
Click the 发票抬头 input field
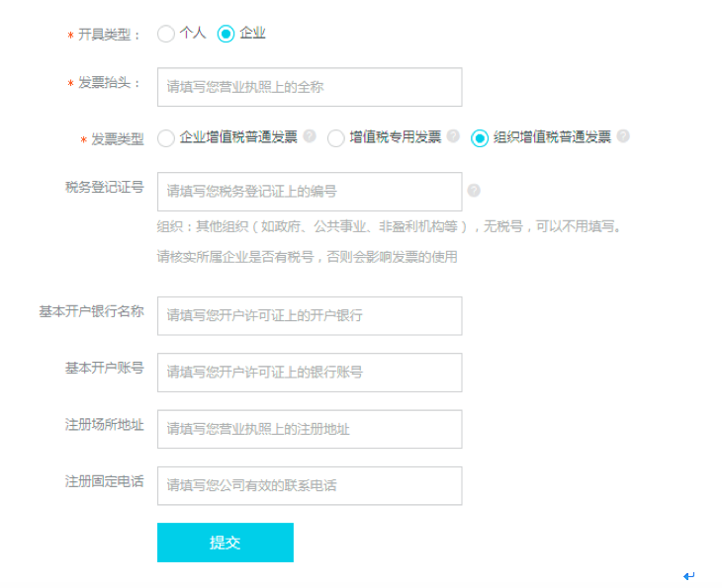(x=309, y=87)
